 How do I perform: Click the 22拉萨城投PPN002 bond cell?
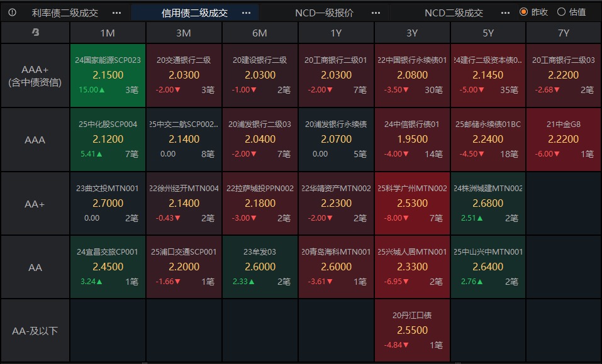click(x=260, y=204)
